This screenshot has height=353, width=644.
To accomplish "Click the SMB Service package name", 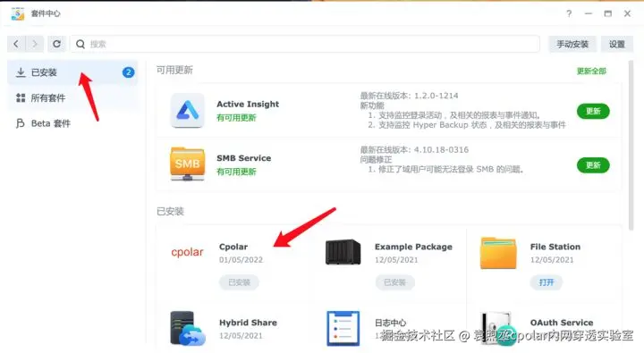I will point(244,158).
